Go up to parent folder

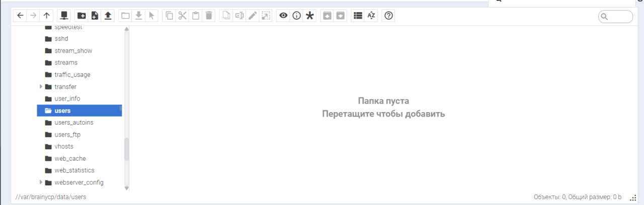pos(47,16)
